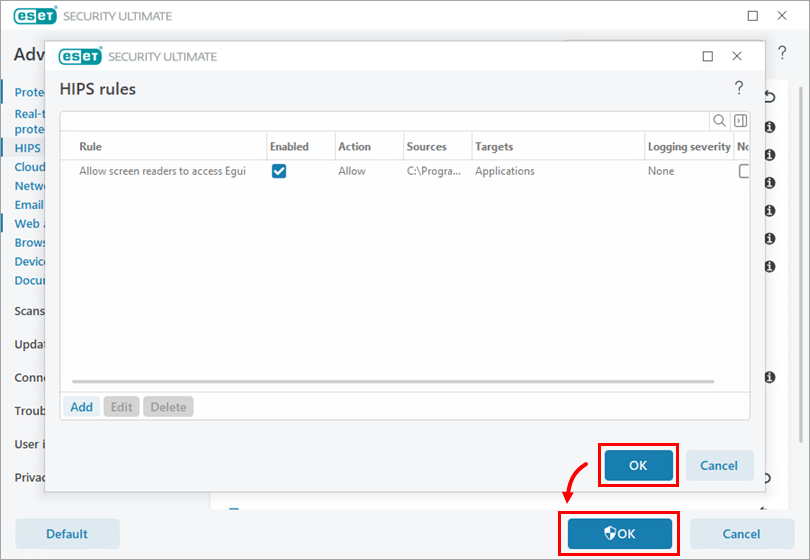
Task: Click the ESET logo in HIPS rules dialog
Action: coord(80,56)
